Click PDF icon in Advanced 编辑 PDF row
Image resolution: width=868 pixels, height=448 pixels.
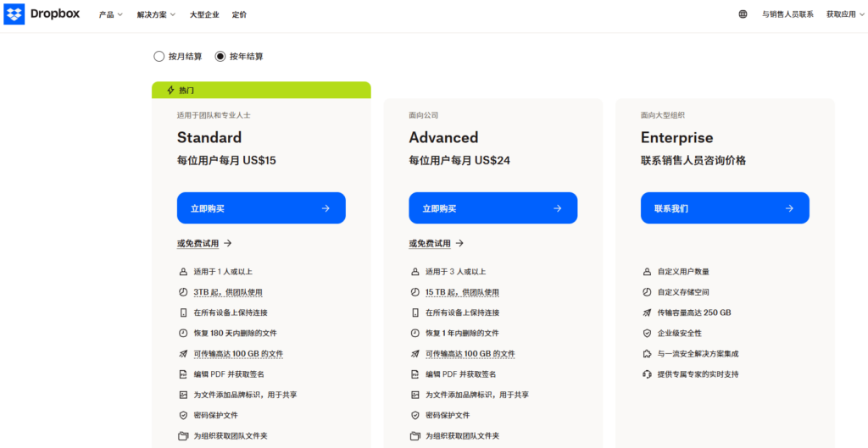(415, 373)
